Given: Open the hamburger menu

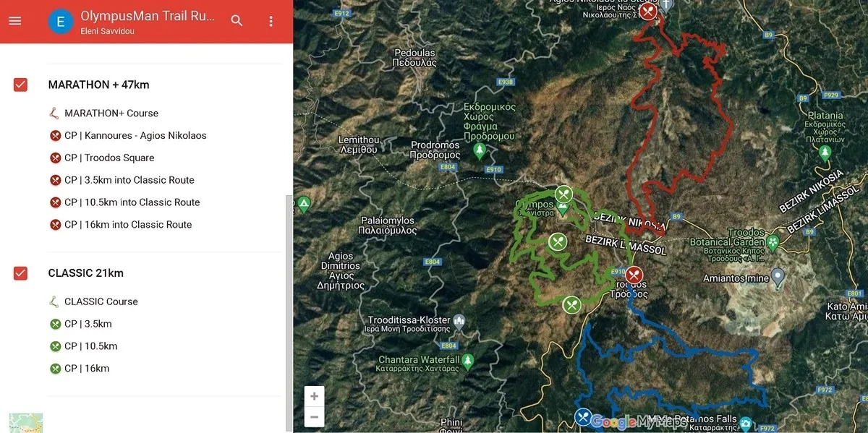Looking at the screenshot, I should [15, 21].
